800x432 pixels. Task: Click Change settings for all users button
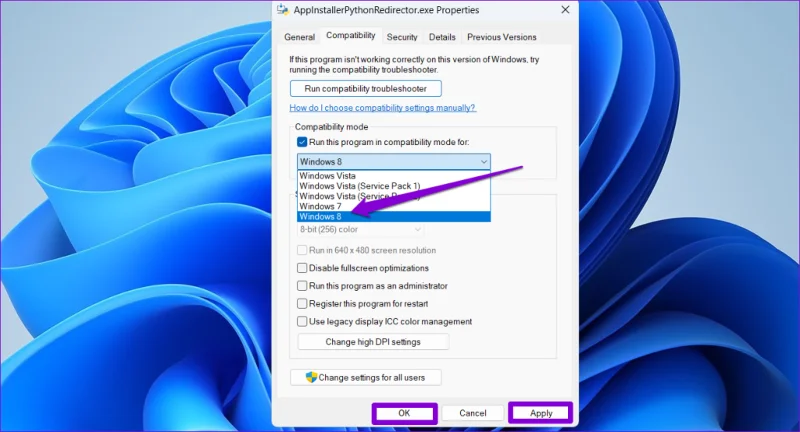[365, 377]
